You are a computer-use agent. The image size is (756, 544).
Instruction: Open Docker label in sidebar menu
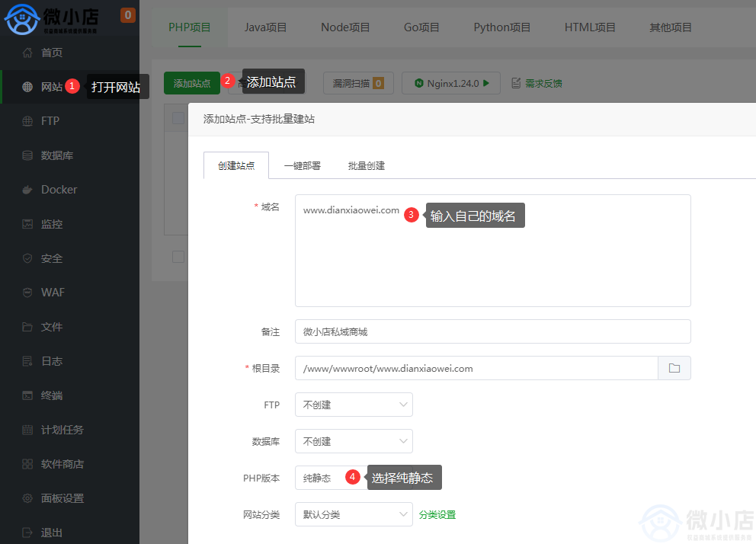click(59, 190)
